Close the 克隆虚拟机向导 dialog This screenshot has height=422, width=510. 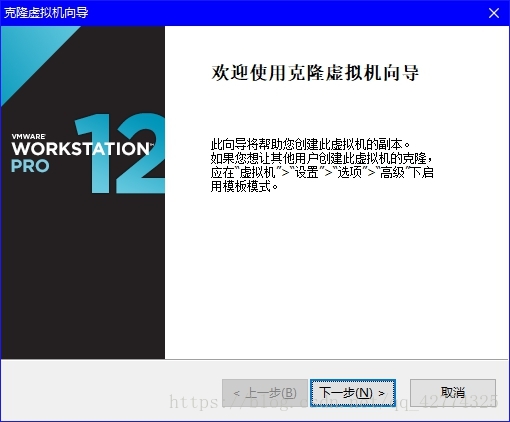[494, 13]
